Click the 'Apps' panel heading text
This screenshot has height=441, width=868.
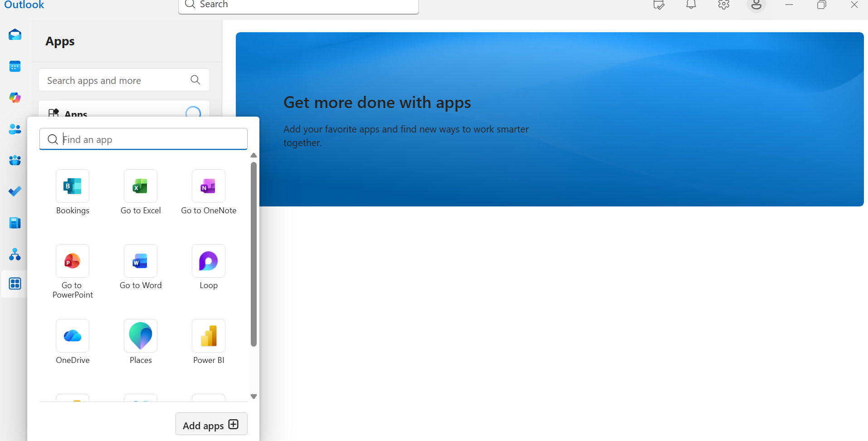coord(60,41)
